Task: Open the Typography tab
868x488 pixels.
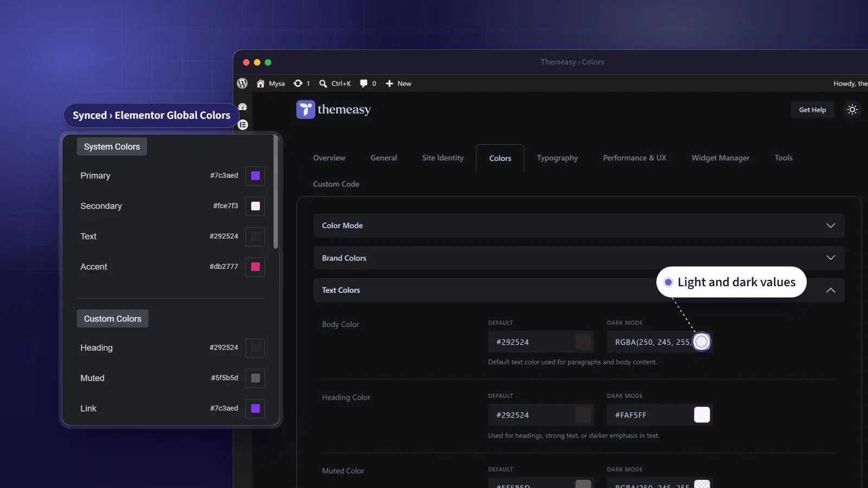Action: tap(557, 158)
